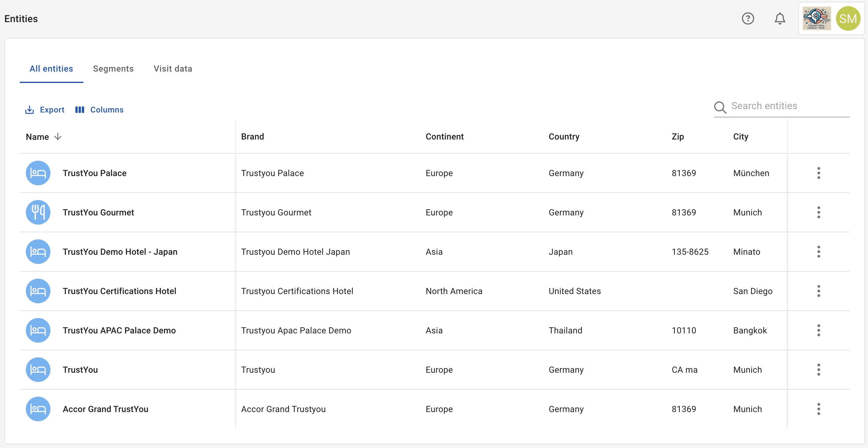This screenshot has width=868, height=448.
Task: Open the TrustYou Palace entity name
Action: pos(94,173)
